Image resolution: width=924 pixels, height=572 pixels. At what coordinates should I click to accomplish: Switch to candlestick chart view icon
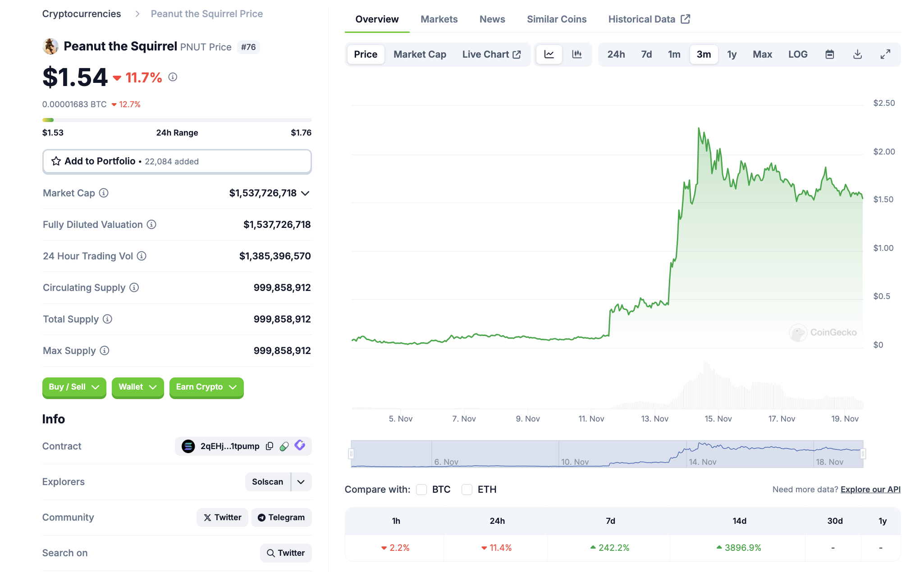pos(576,54)
